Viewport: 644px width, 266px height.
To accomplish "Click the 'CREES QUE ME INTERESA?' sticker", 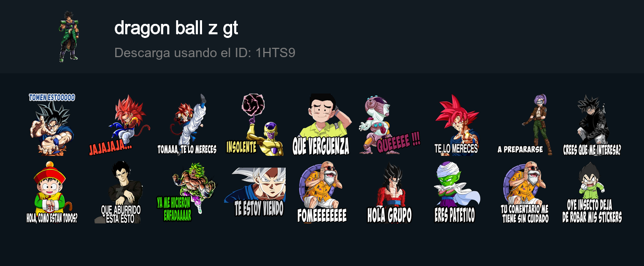I will coord(592,125).
